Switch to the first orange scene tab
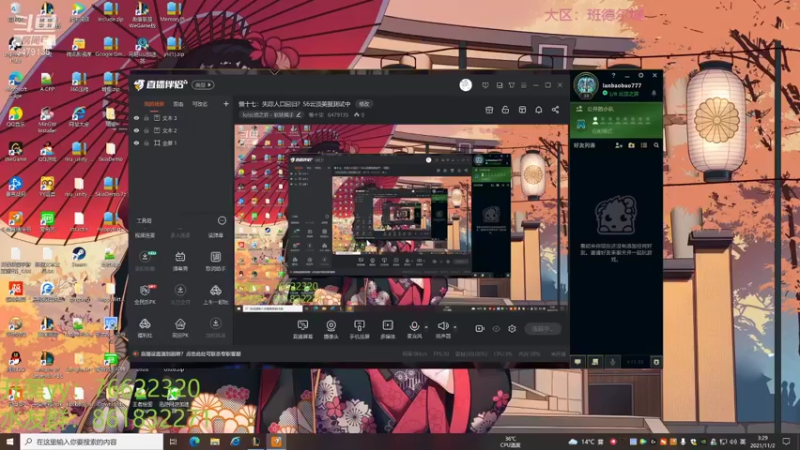This screenshot has height=450, width=800. pyautogui.click(x=154, y=104)
